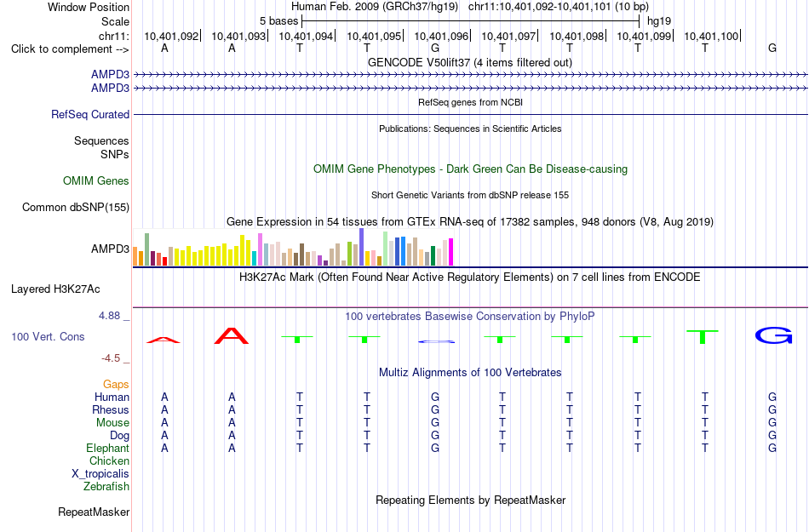Select the Chicken alignment row label

109,460
